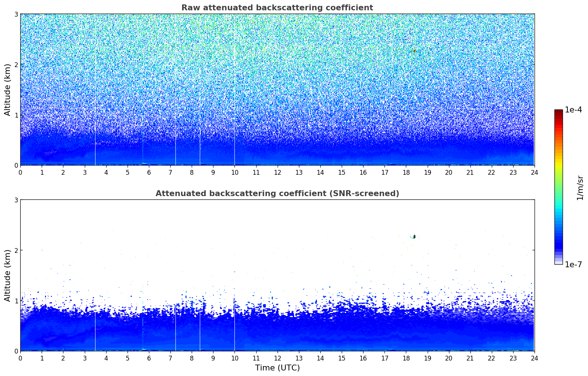Image resolution: width=588 pixels, height=376 pixels.
Task: Click the hour '21' tick under the bottom plot
Action: [470, 358]
